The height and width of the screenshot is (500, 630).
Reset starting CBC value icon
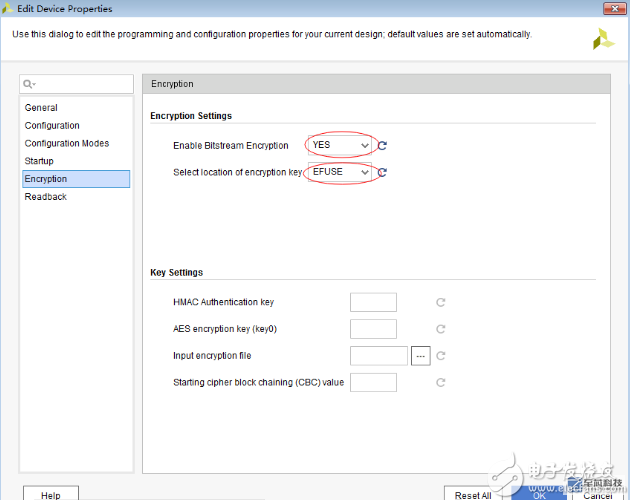point(440,382)
